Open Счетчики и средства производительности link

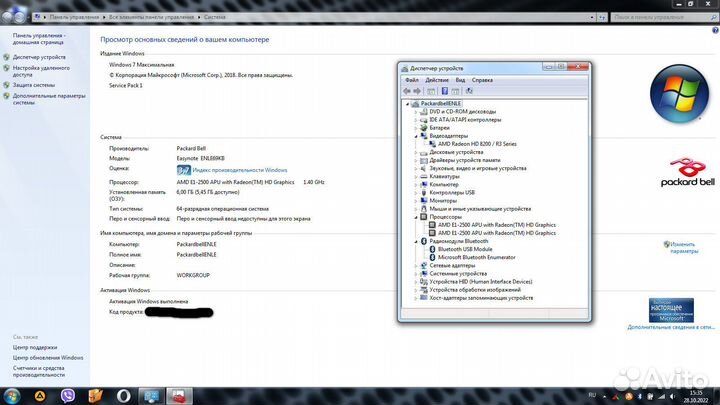tap(39, 371)
